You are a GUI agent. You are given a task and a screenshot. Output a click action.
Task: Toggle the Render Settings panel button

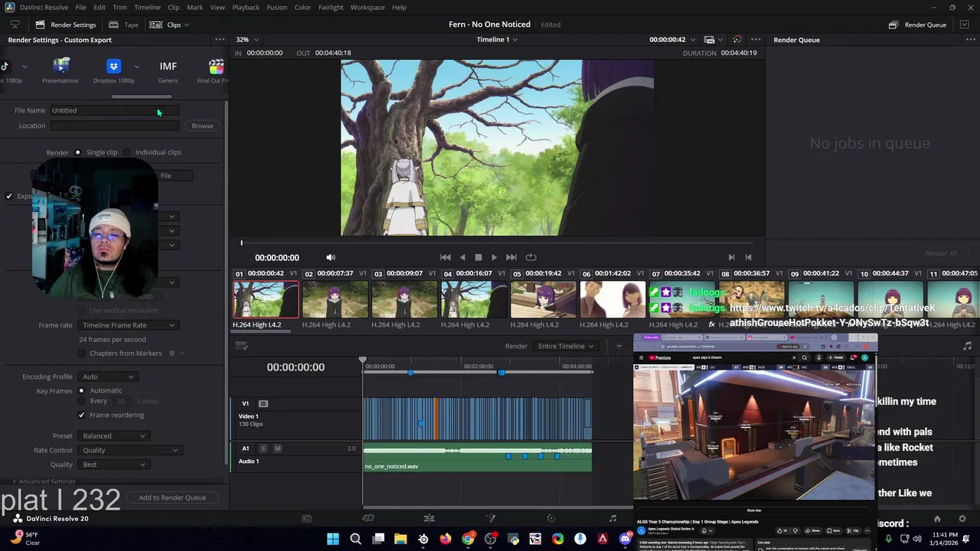(66, 24)
